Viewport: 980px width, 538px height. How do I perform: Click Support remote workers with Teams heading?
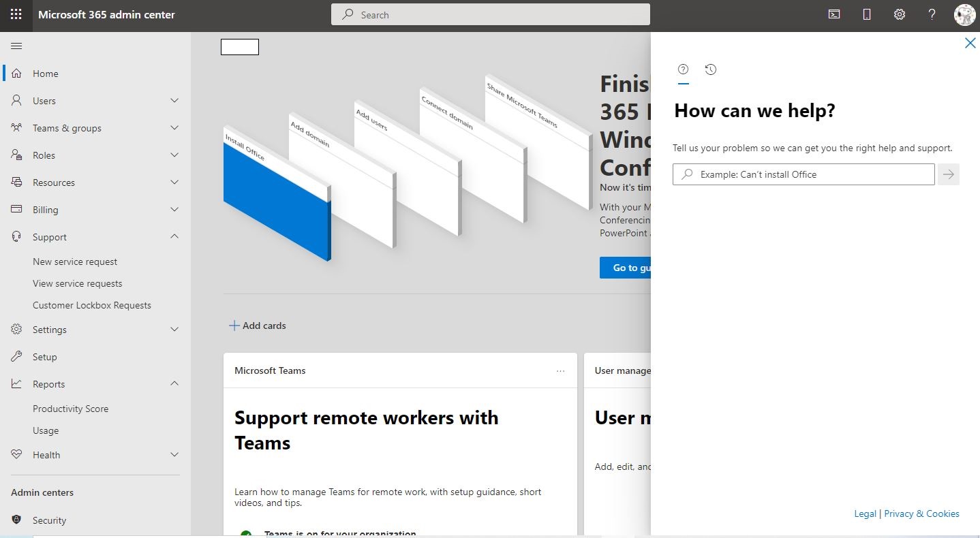(x=367, y=430)
